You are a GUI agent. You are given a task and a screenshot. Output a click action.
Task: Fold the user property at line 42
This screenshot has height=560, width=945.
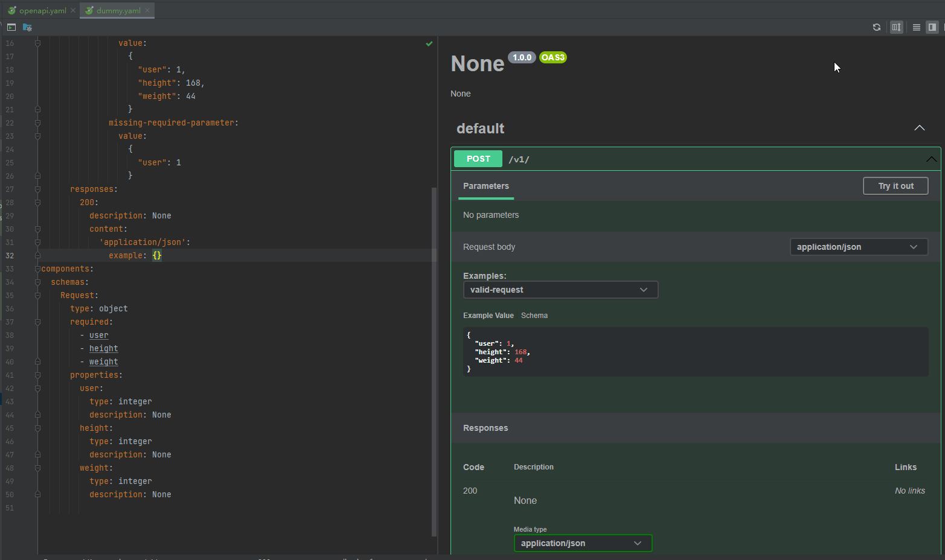click(x=37, y=389)
